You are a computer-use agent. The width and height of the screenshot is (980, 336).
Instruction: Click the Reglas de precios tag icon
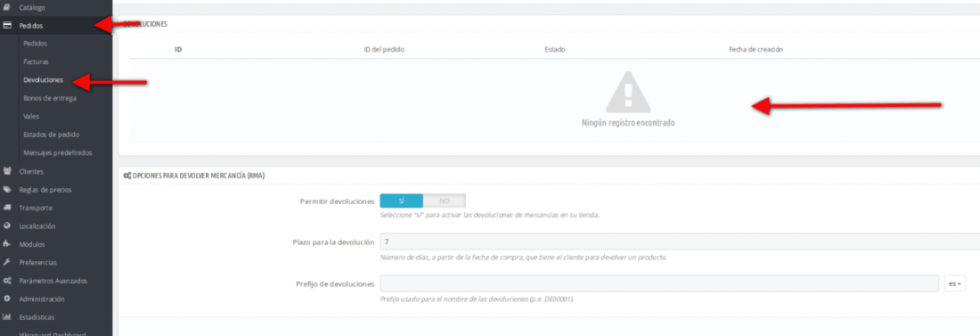coord(7,189)
